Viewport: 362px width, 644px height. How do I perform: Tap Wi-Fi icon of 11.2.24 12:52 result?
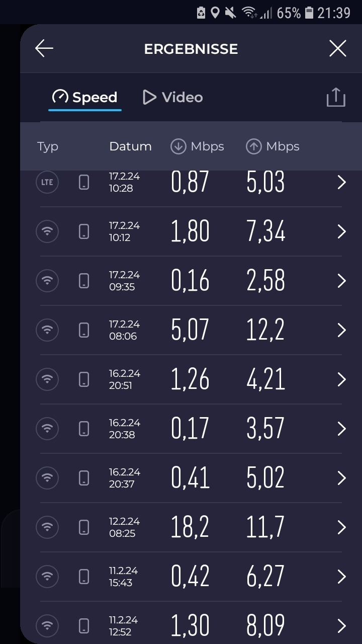pos(47,626)
